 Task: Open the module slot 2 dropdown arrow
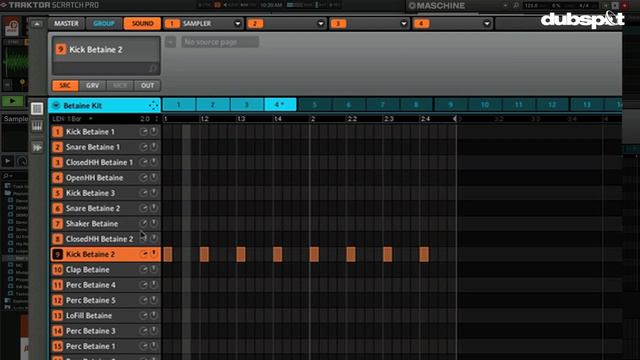pyautogui.click(x=320, y=24)
